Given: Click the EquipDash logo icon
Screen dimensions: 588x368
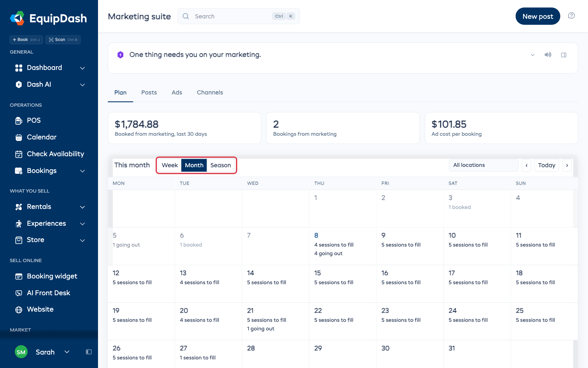Looking at the screenshot, I should pyautogui.click(x=17, y=18).
